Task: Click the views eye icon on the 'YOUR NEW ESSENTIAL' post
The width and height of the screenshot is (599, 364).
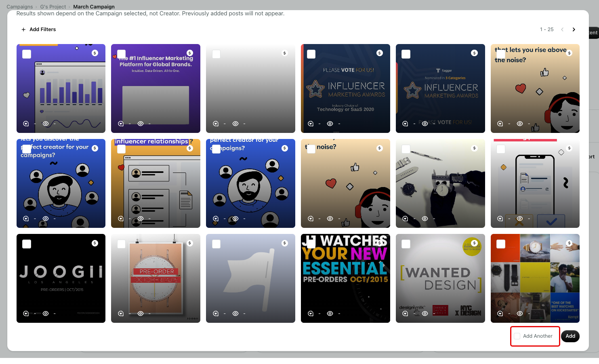Action: pos(330,314)
